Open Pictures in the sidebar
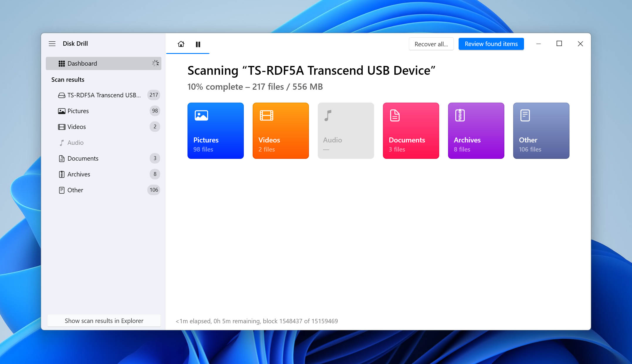Image resolution: width=632 pixels, height=364 pixels. coord(104,111)
